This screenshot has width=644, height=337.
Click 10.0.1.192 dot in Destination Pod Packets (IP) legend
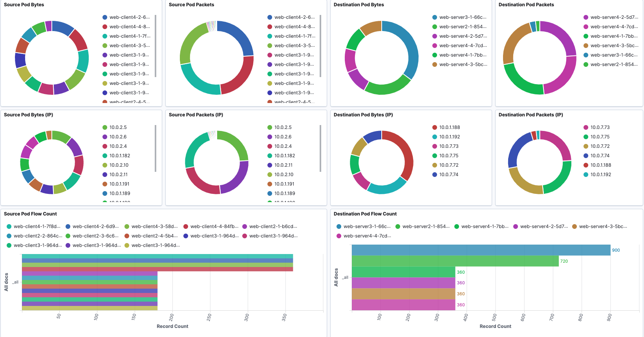586,175
